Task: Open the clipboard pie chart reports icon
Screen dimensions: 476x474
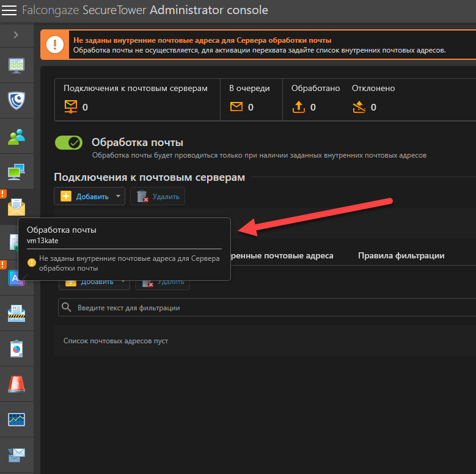Action: [16, 349]
